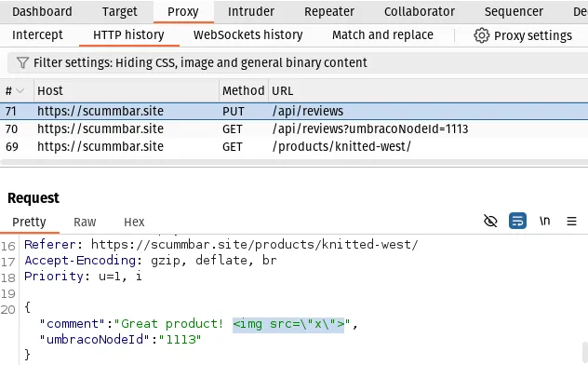This screenshot has height=365, width=588.
Task: Open the filter settings bar
Action: tap(298, 62)
